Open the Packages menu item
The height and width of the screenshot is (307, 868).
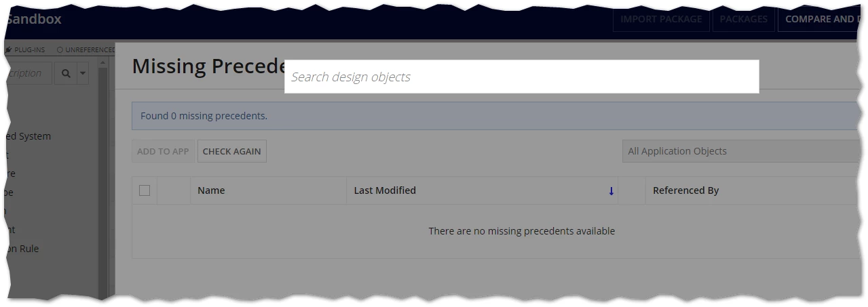(743, 19)
